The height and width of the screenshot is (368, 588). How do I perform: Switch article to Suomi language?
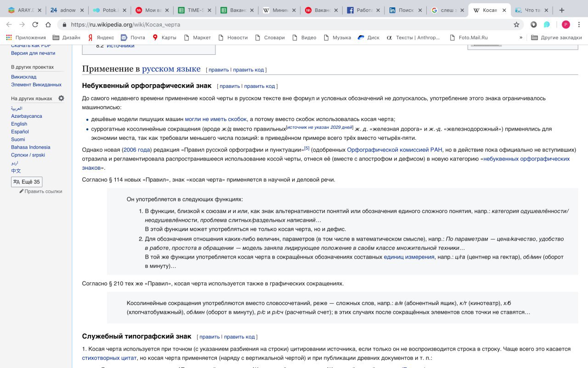[x=18, y=139]
